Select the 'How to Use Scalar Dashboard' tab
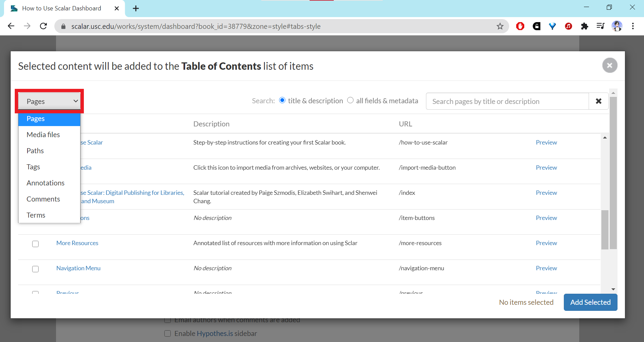644x342 pixels. tap(61, 8)
